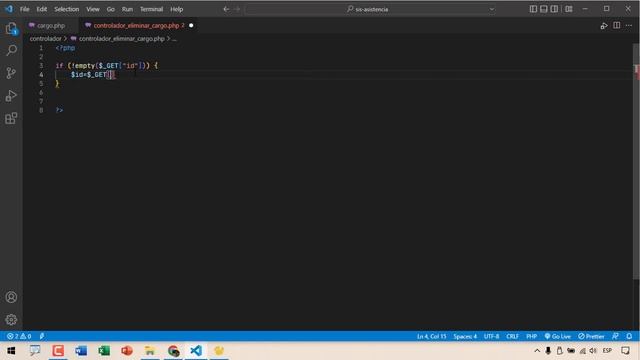Open the Extensions view
The width and height of the screenshot is (640, 360).
pyautogui.click(x=11, y=118)
